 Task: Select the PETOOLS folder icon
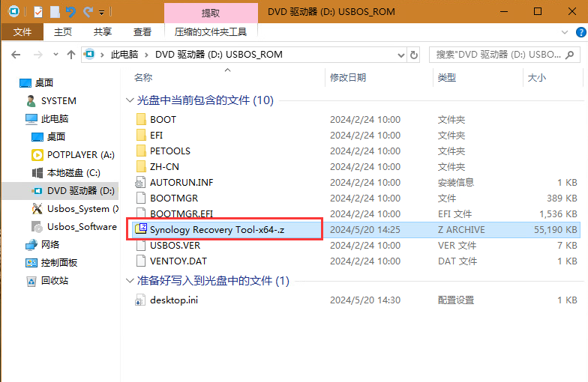(141, 151)
